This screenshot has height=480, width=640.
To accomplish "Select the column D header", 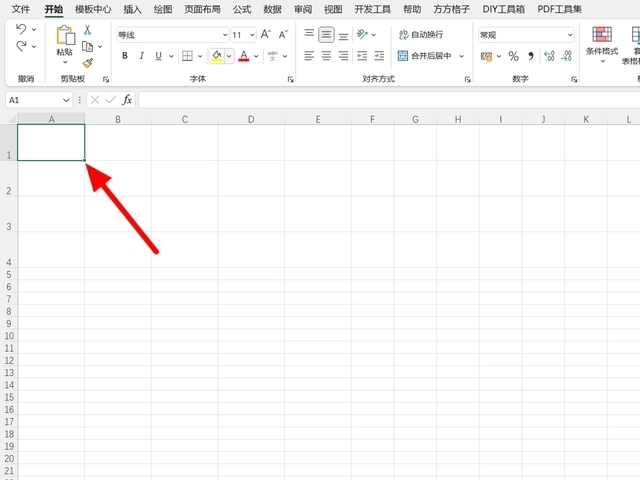I will pos(251,119).
